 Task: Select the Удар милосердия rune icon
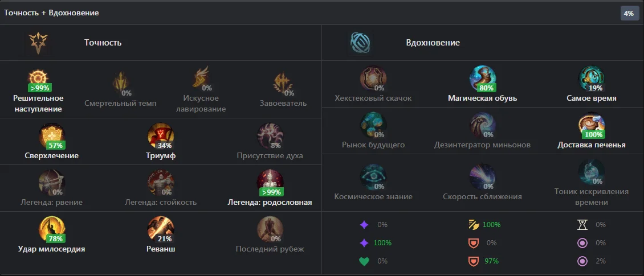(52, 229)
